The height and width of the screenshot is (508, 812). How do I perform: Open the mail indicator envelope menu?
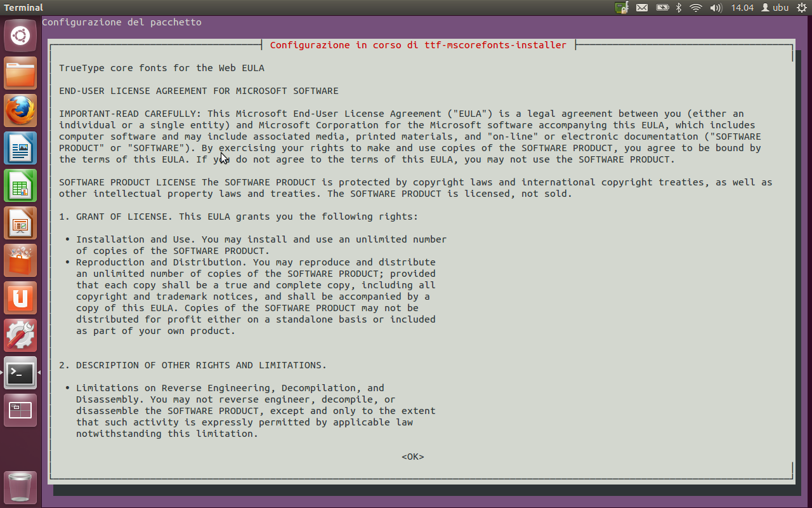(642, 8)
